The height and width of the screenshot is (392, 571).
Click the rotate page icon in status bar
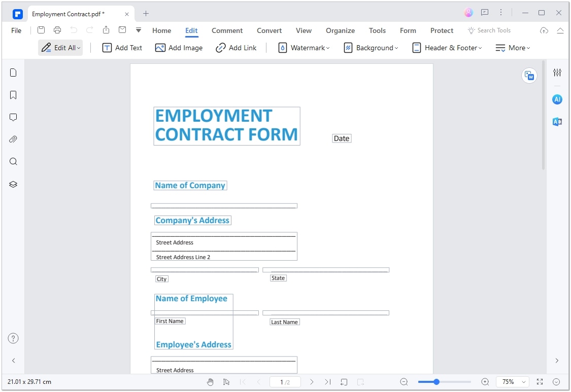click(344, 382)
